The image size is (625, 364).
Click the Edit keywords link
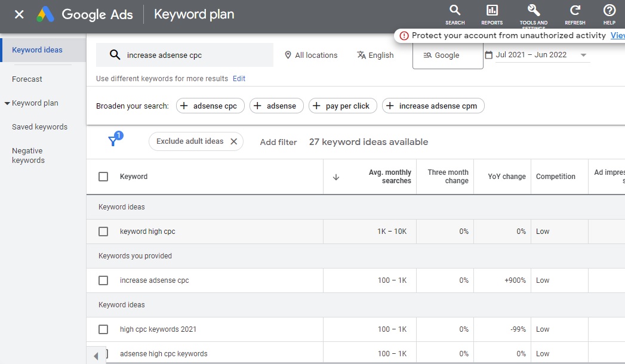239,79
